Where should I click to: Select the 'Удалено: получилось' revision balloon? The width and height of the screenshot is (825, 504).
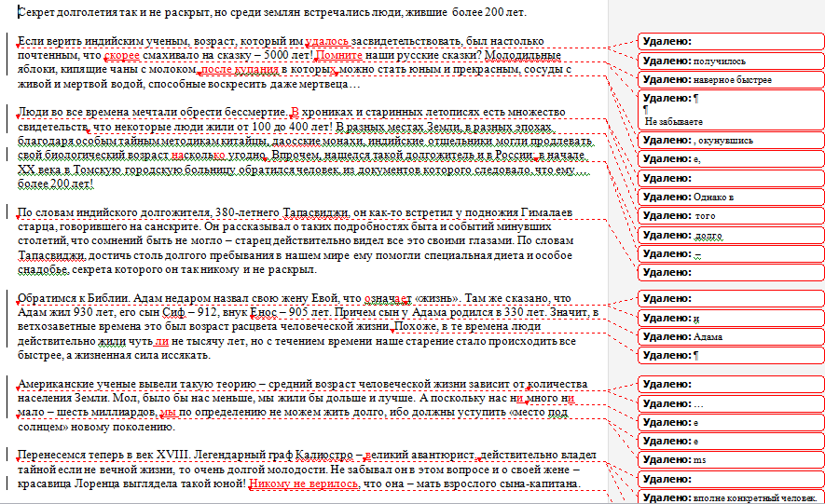point(731,61)
